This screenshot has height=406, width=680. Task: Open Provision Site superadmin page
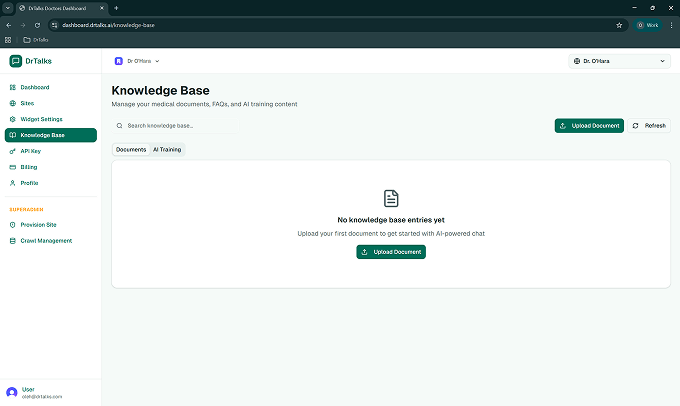pyautogui.click(x=51, y=225)
